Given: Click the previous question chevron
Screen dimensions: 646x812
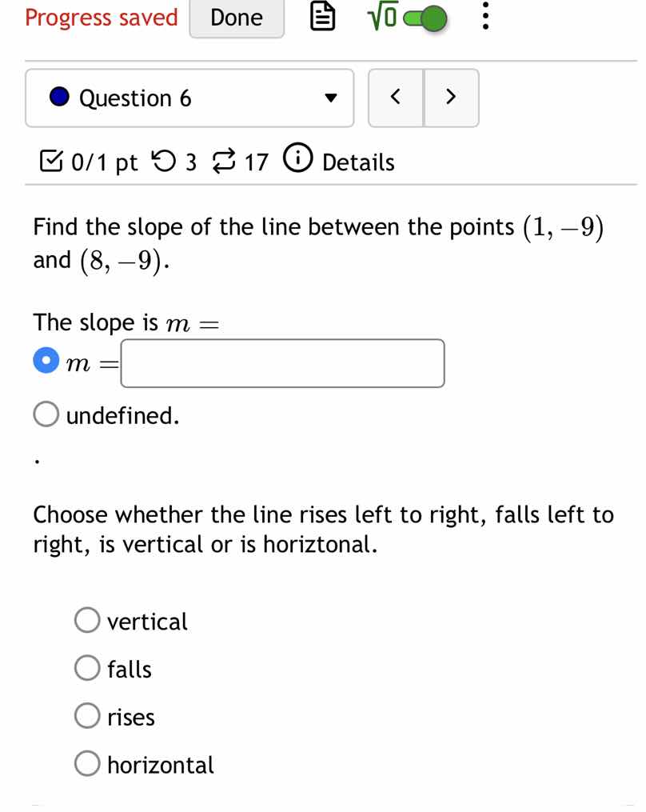Looking at the screenshot, I should (x=395, y=97).
